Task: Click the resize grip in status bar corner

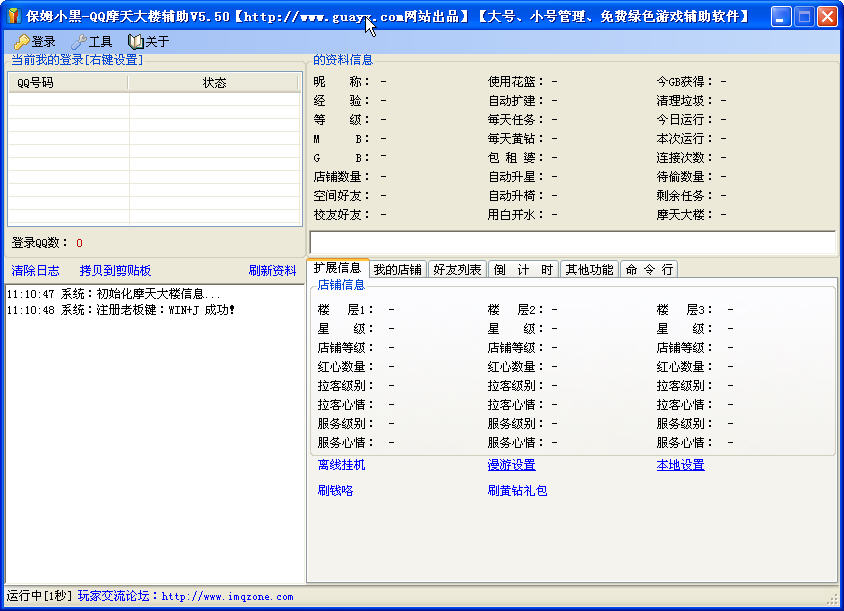Action: (833, 598)
